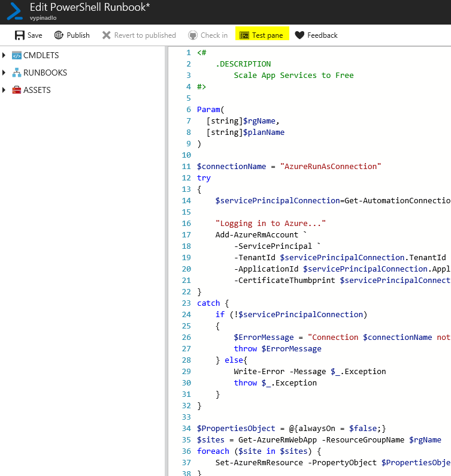Viewport: 451px width, 476px height.
Task: Click the Publish label
Action: click(78, 35)
